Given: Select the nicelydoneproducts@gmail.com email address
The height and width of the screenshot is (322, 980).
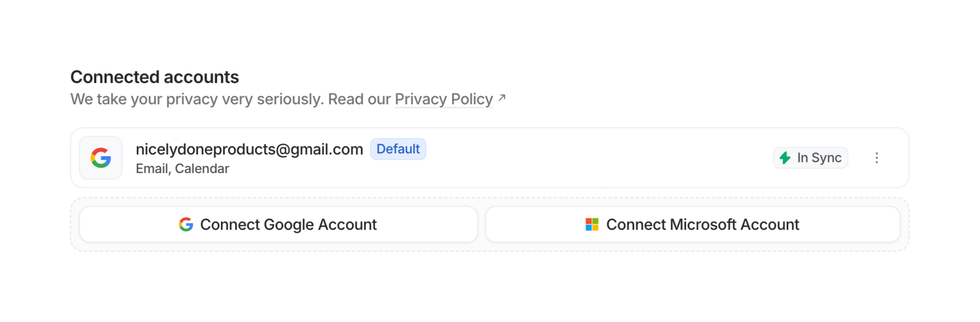Looking at the screenshot, I should pos(249,149).
